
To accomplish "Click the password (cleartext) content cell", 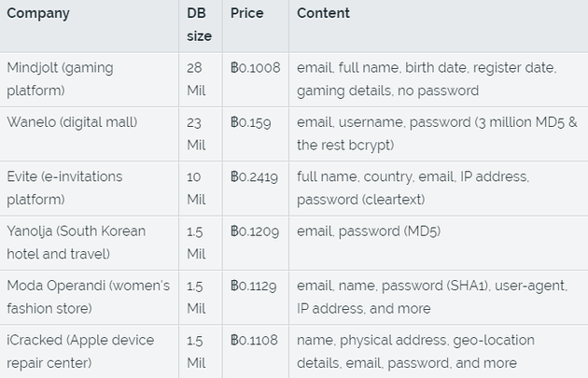I will pyautogui.click(x=413, y=188).
